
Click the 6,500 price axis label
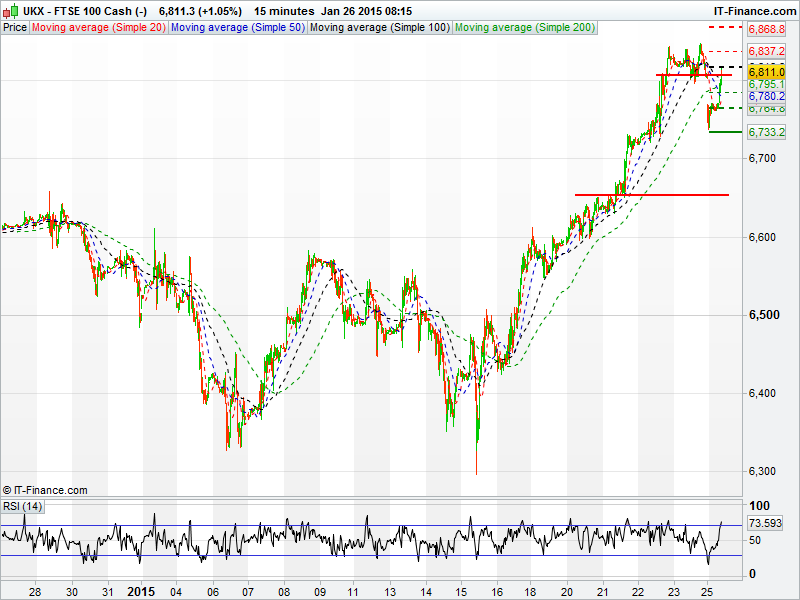pos(764,315)
